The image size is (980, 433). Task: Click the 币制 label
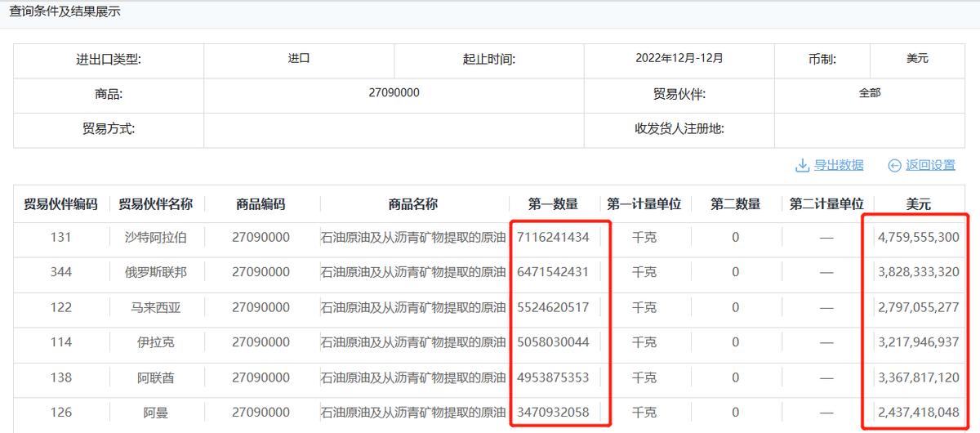tap(822, 60)
